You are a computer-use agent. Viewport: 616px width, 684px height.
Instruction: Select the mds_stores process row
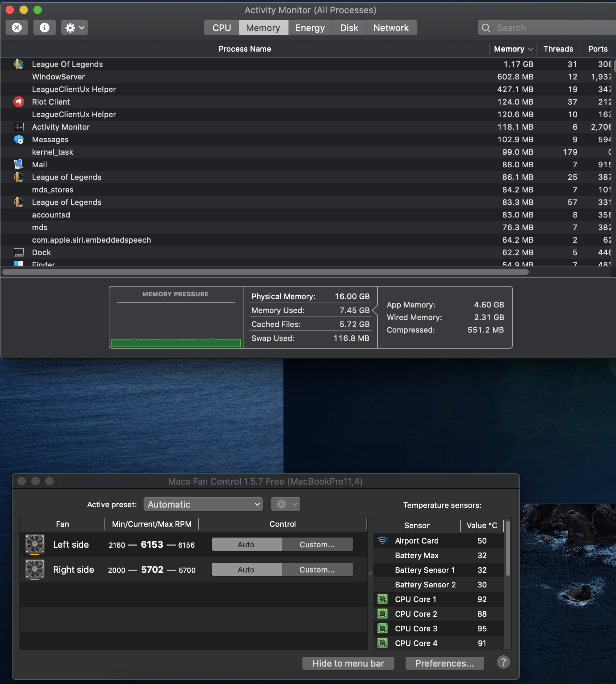pos(306,190)
